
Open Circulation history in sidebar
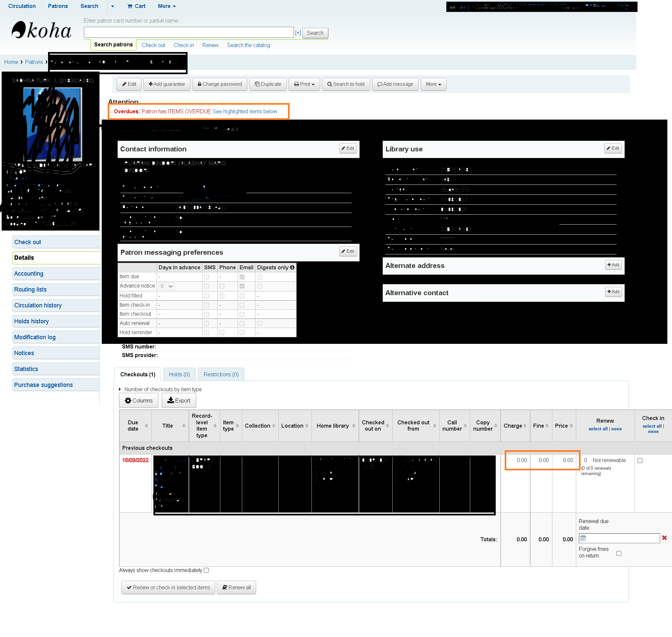(38, 305)
